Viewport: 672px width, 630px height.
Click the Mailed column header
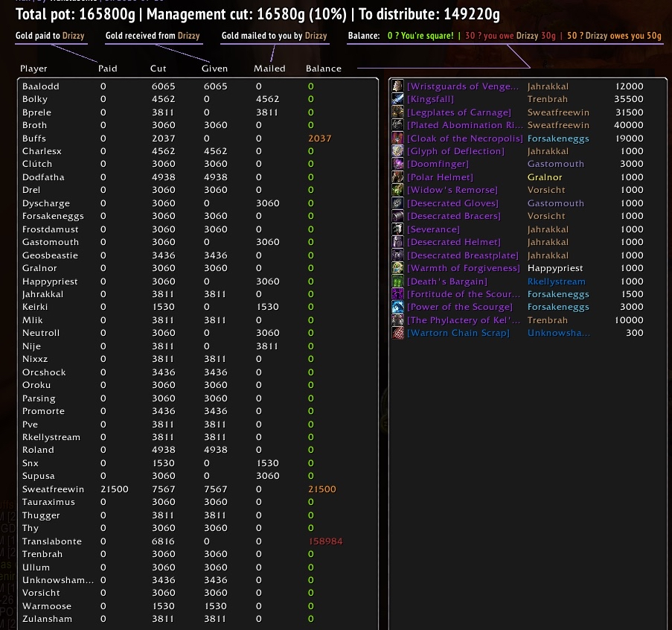(269, 69)
